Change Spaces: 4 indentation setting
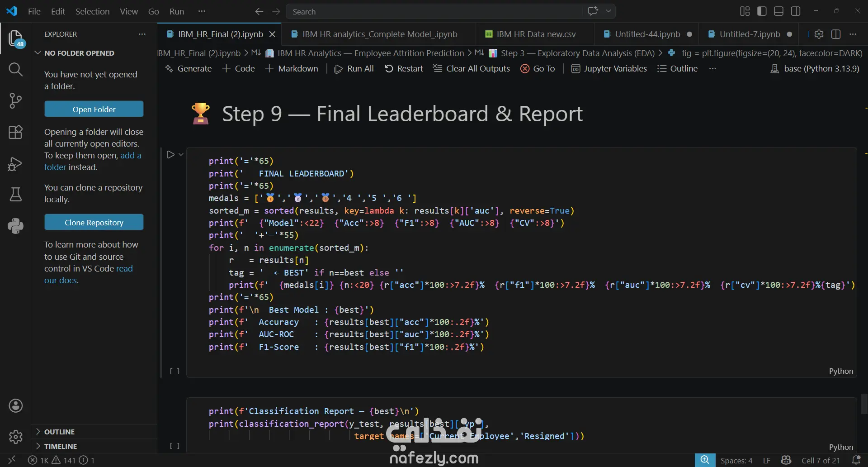This screenshot has width=868, height=467. coord(736,460)
